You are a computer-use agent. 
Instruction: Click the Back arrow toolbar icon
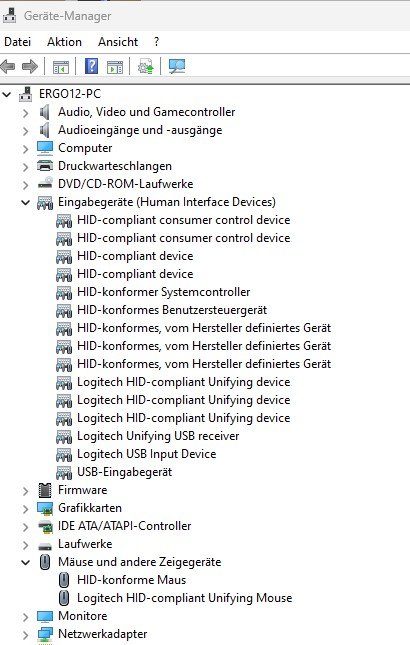pos(8,66)
